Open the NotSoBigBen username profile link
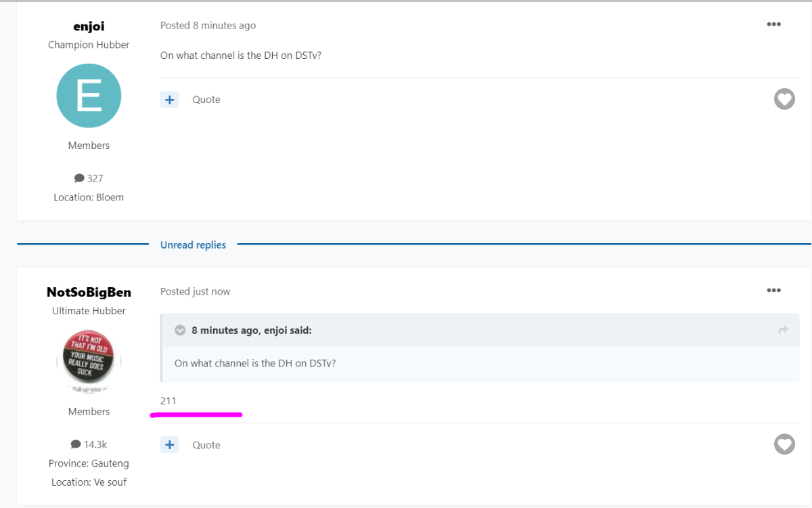This screenshot has height=508, width=812. (x=89, y=292)
